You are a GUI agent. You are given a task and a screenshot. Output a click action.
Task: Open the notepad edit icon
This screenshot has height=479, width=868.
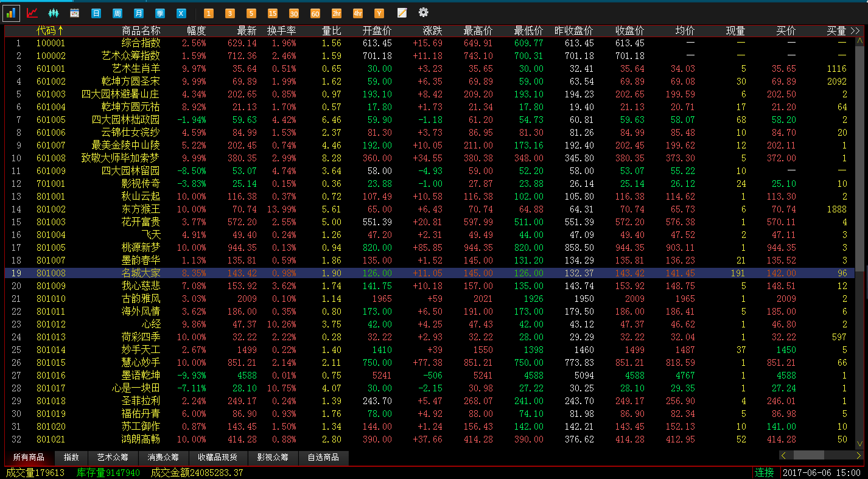pos(402,13)
